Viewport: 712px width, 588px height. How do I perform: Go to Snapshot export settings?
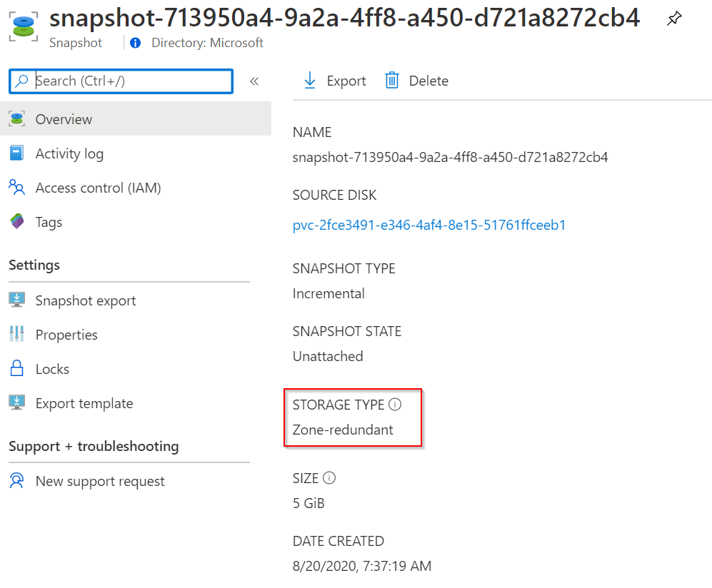[x=85, y=300]
